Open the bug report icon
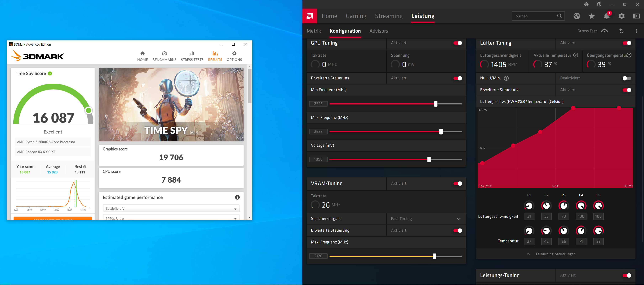644x285 pixels. (586, 4)
